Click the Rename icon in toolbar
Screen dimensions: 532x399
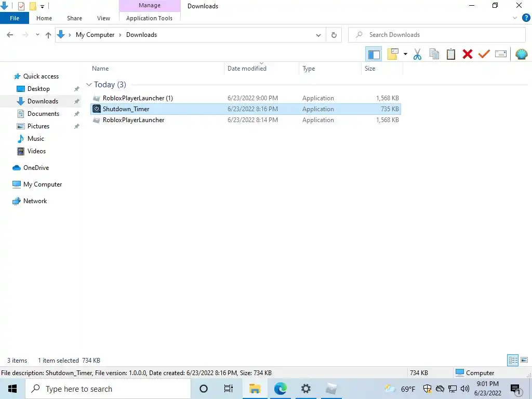[x=501, y=54]
